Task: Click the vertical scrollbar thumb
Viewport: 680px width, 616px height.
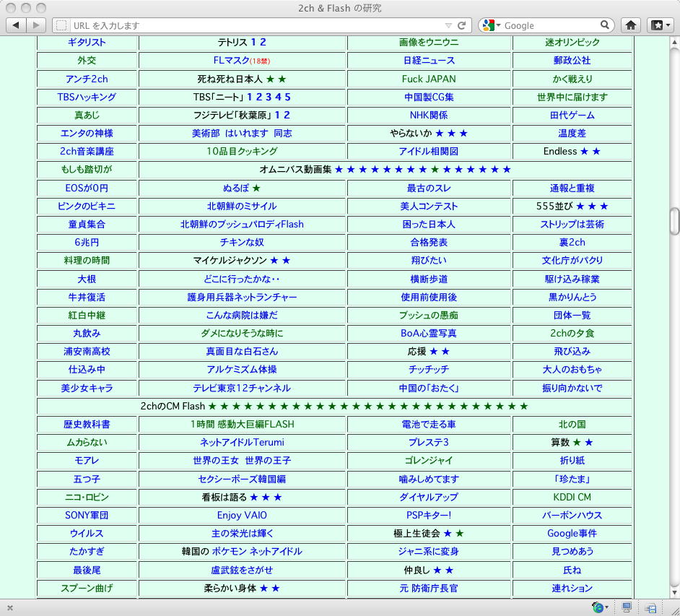Action: coord(674,221)
